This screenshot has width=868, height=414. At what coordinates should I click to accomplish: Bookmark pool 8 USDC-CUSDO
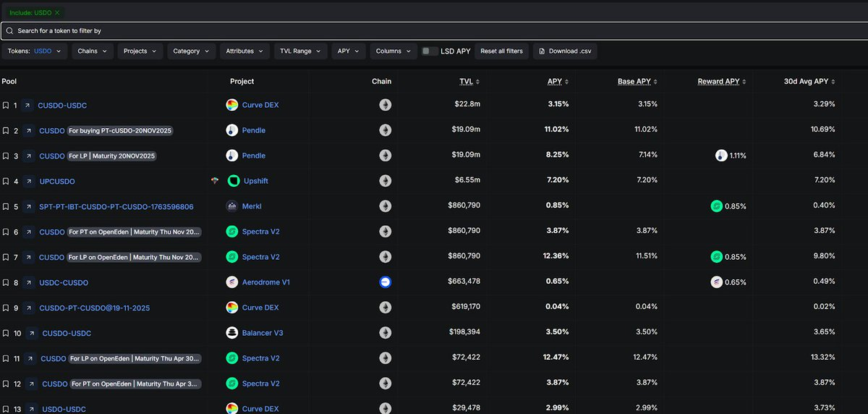[x=5, y=282]
